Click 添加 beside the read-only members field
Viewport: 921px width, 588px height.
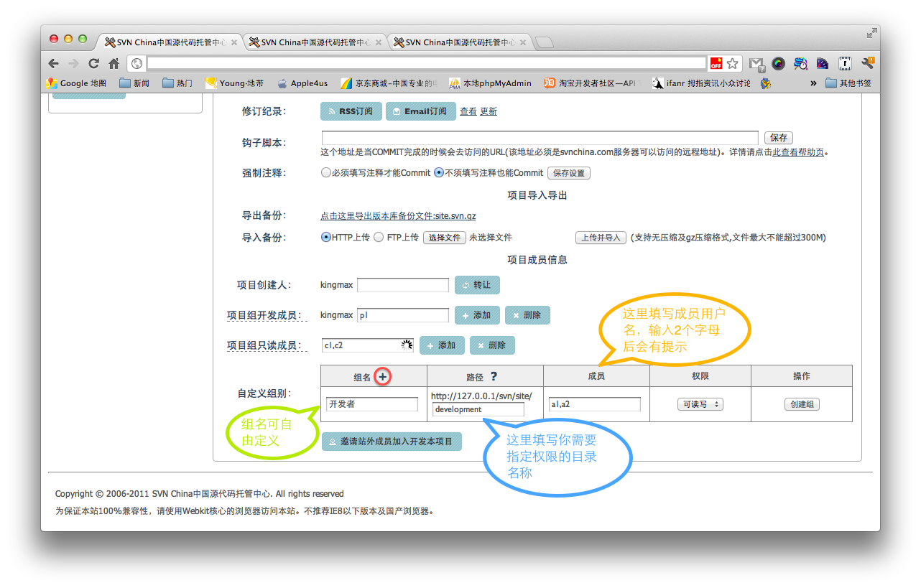point(442,345)
